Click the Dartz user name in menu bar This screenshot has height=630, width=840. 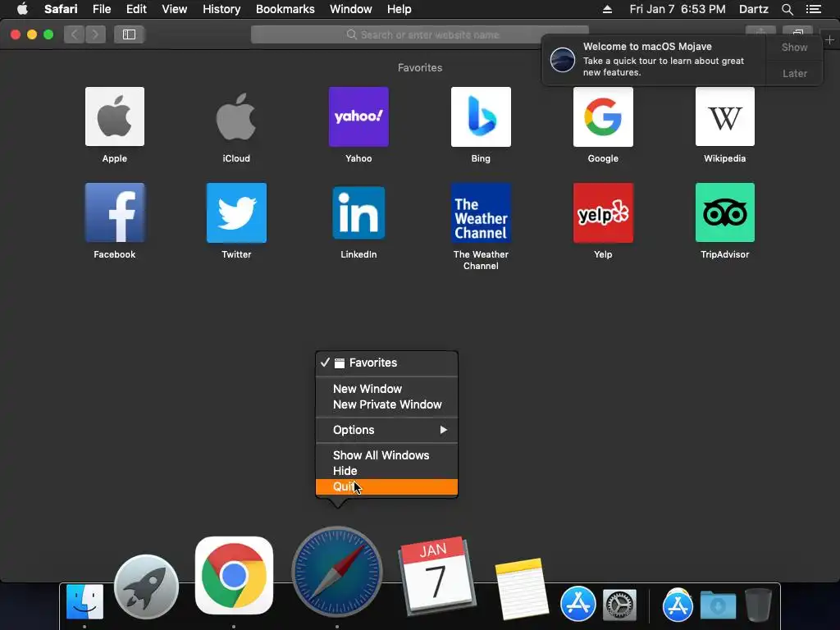click(753, 9)
